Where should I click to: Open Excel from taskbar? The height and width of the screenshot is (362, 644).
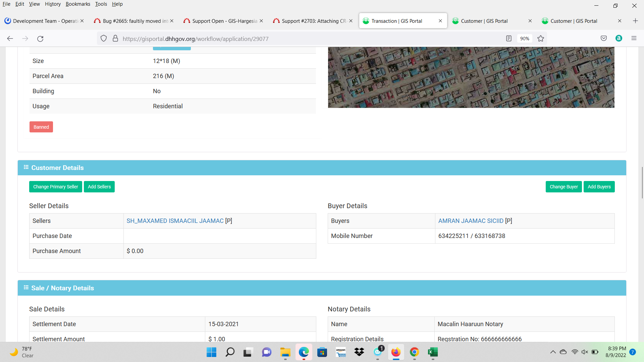point(433,352)
